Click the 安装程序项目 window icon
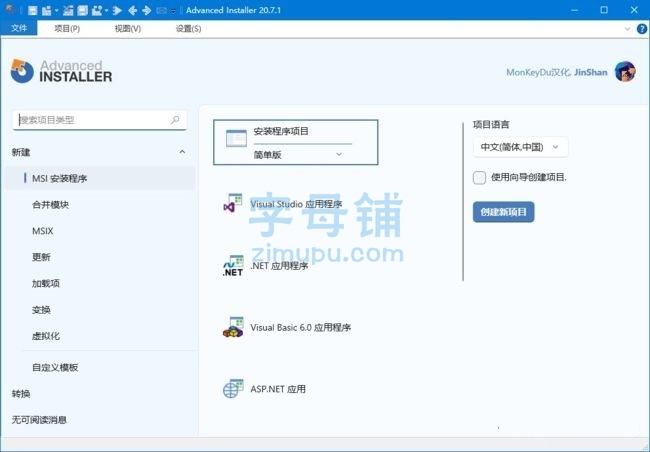 pos(236,139)
